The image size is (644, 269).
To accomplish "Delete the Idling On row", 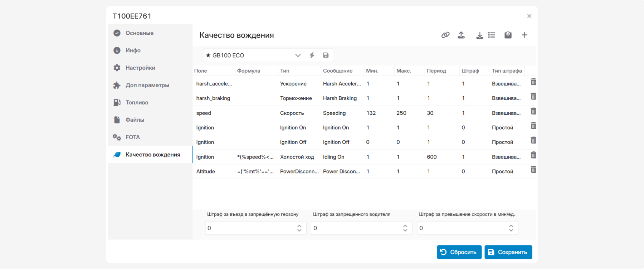I will point(533,155).
